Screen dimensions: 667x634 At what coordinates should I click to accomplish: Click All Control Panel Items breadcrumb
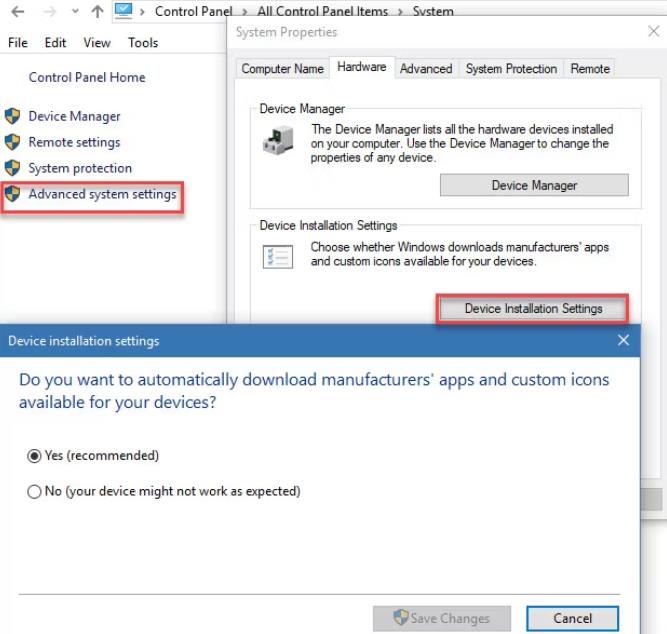[322, 11]
